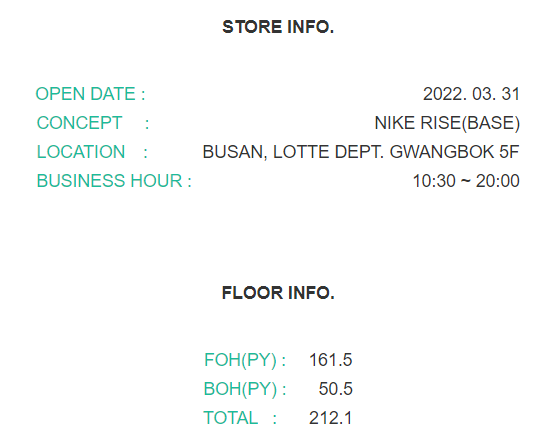Select the LOCATION label
555x445 pixels.
pyautogui.click(x=81, y=152)
